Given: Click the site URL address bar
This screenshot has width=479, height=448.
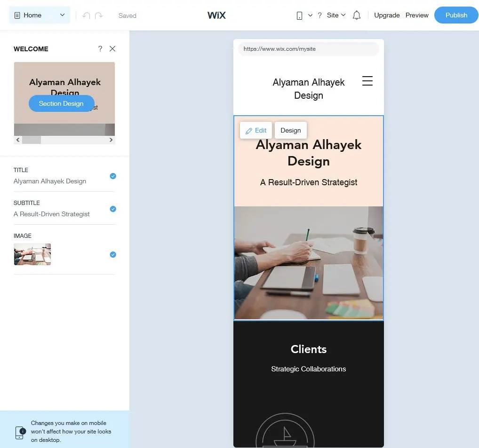Looking at the screenshot, I should (309, 49).
